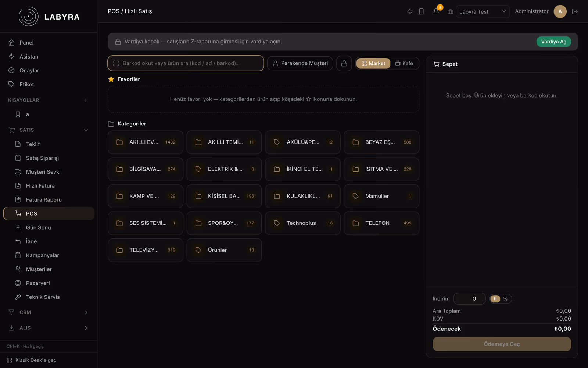Switch to Market mode
The image size is (588, 368).
coord(373,63)
